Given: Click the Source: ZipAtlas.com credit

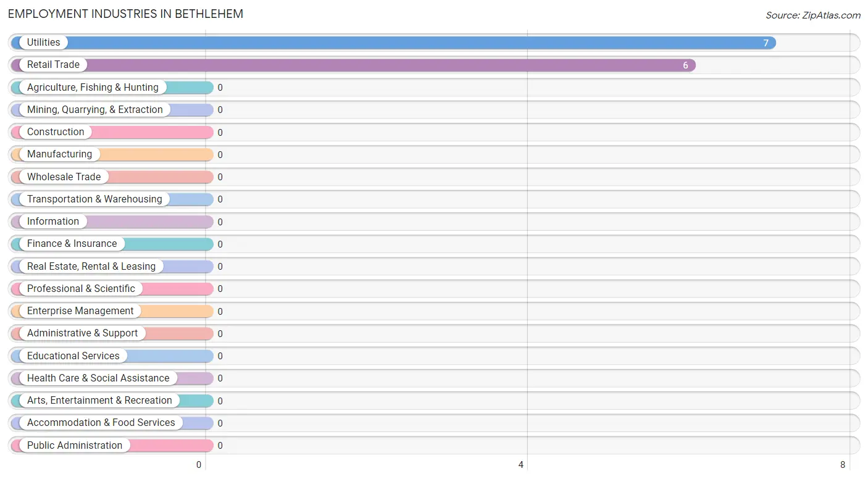Looking at the screenshot, I should (x=813, y=15).
